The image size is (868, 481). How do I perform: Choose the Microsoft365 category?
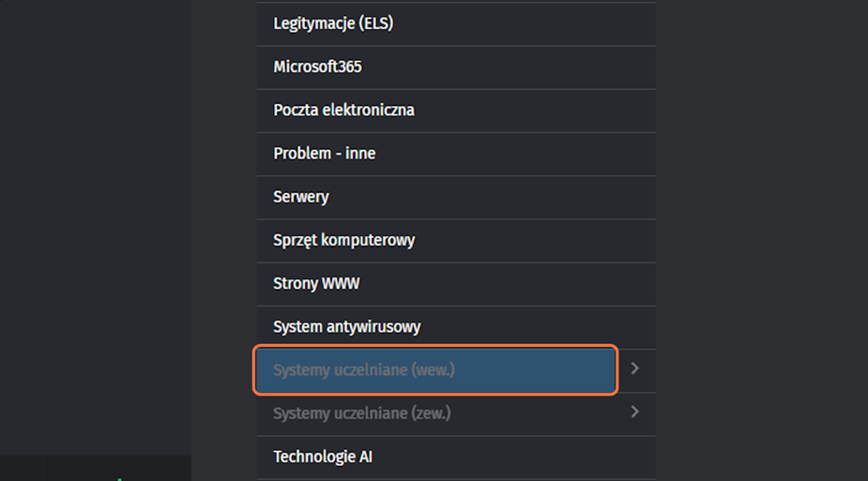(x=317, y=67)
